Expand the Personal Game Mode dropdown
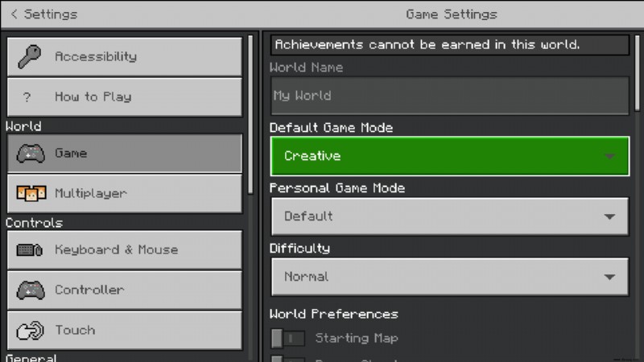 coord(450,216)
